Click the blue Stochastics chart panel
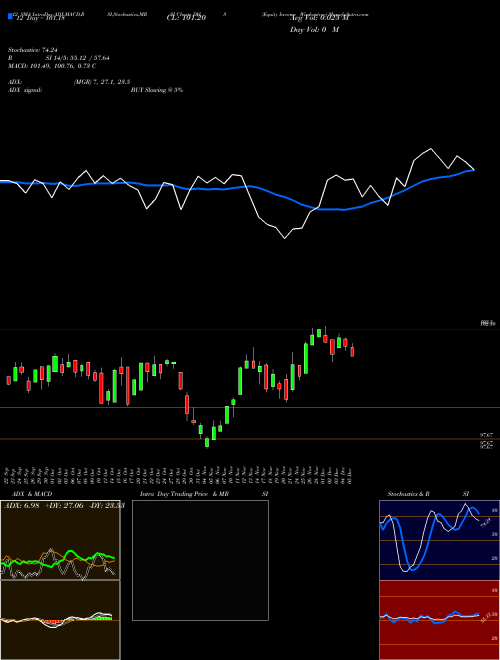The image size is (500, 660). click(x=439, y=540)
